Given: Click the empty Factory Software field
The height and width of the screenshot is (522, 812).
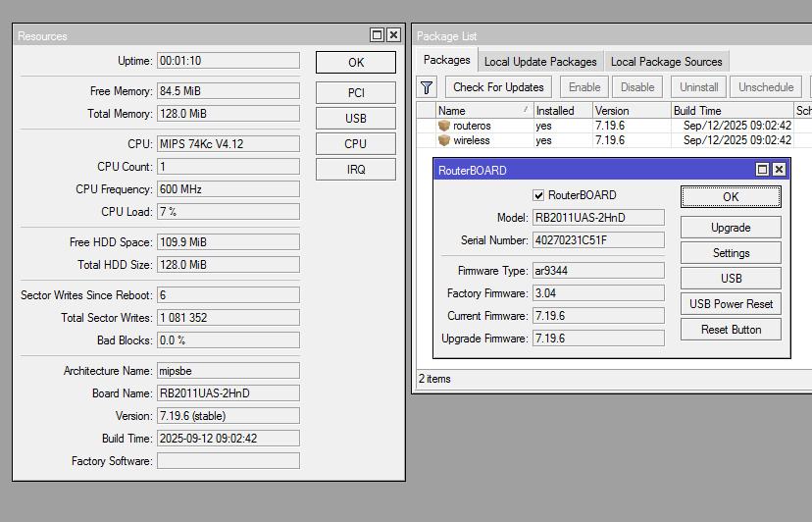Looking at the screenshot, I should (x=228, y=461).
